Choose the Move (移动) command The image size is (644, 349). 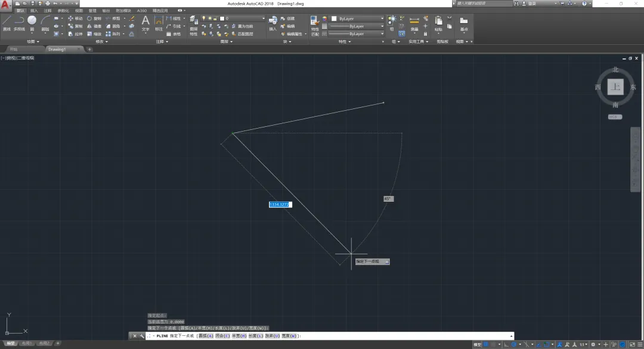tap(75, 18)
